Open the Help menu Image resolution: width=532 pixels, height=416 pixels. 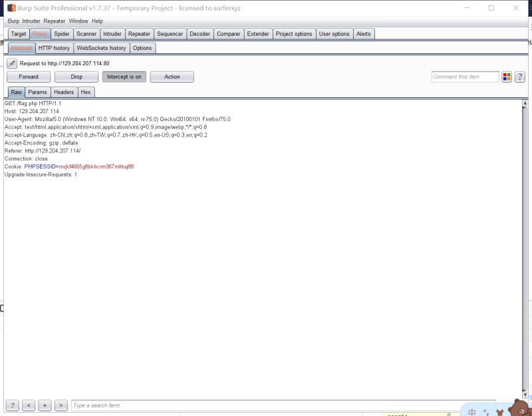[x=97, y=21]
